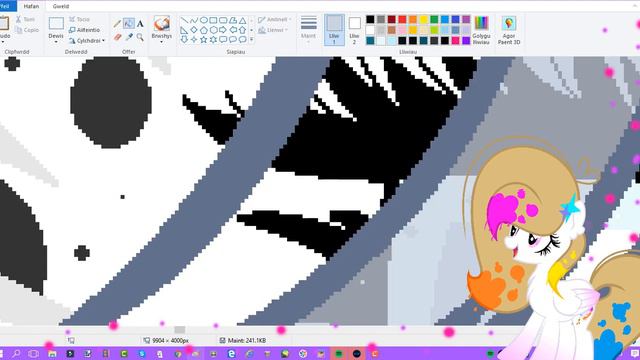Choose the rounded rectangle shape

pos(223,20)
